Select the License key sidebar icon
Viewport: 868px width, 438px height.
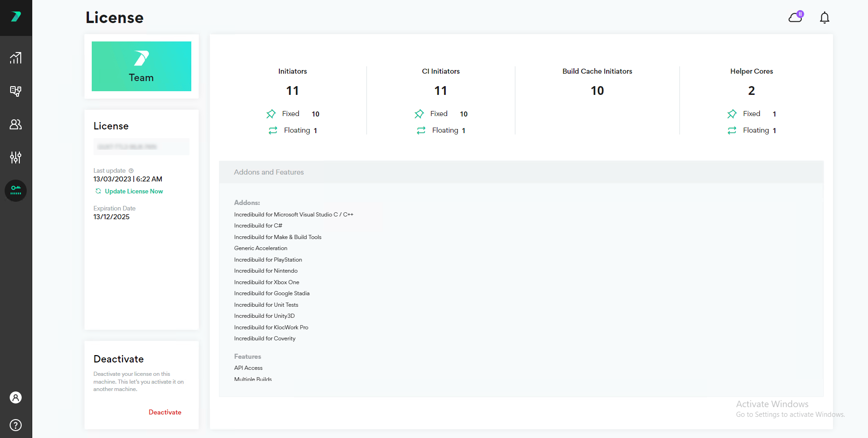16,190
